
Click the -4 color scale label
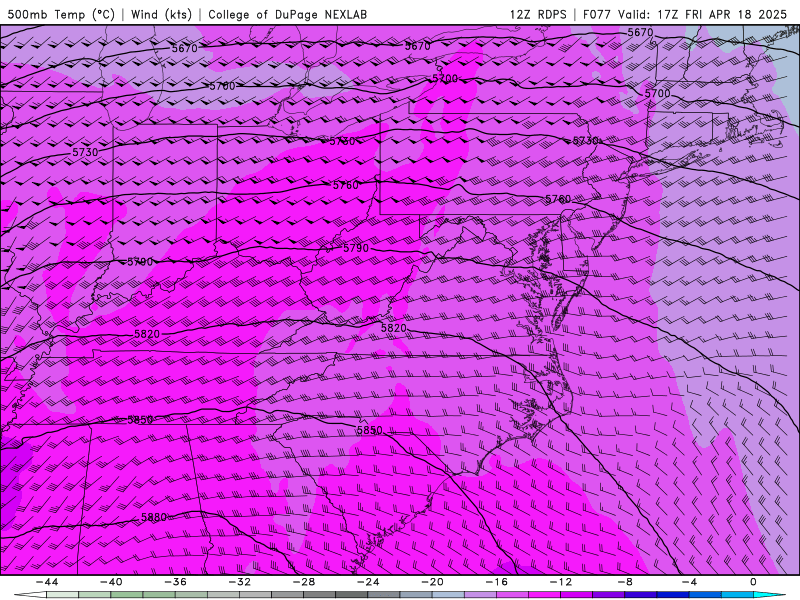689,582
